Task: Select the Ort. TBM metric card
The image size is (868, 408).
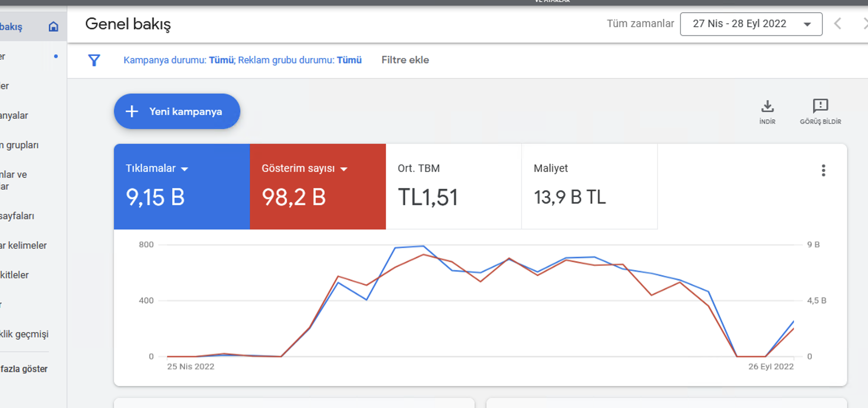Action: [454, 187]
